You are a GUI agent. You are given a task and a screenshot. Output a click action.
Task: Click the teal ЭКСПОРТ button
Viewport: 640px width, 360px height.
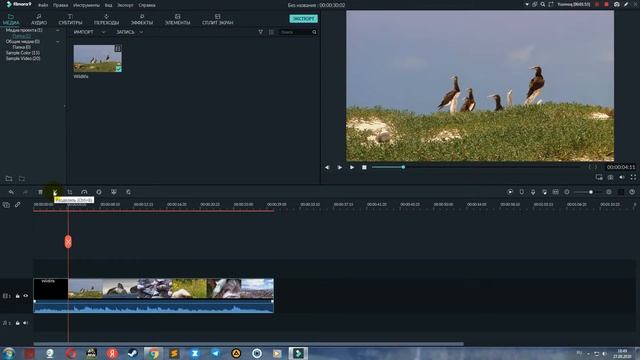click(304, 19)
